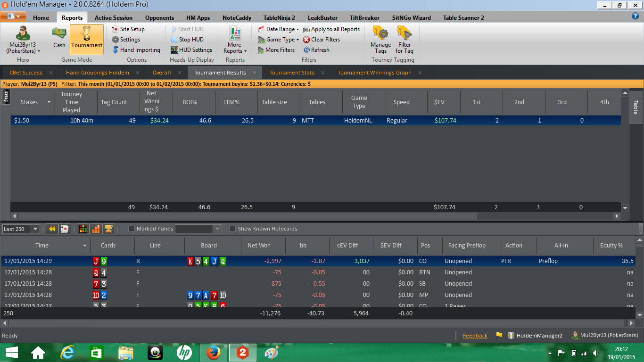Open the Marked hands dropdown list
644x362 pixels.
click(217, 229)
